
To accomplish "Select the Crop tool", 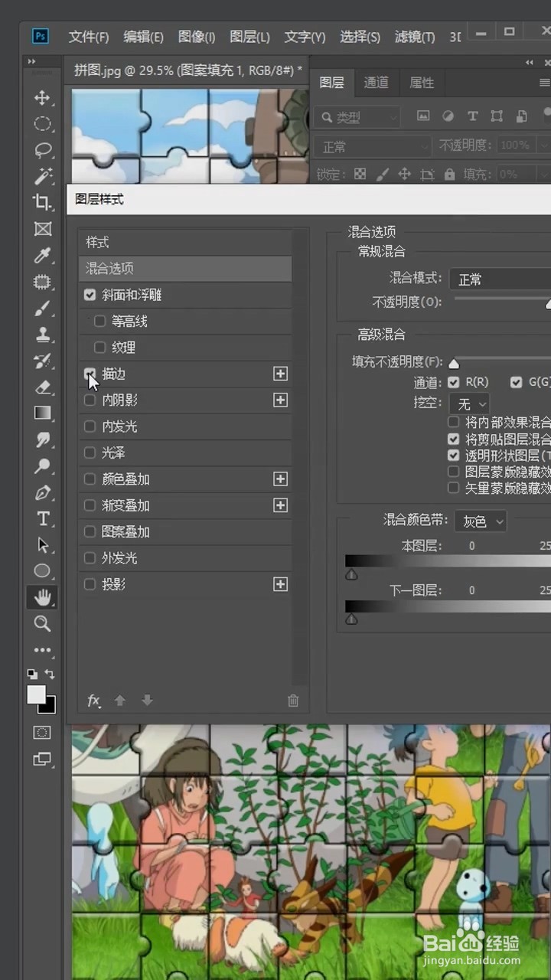I will tap(42, 202).
